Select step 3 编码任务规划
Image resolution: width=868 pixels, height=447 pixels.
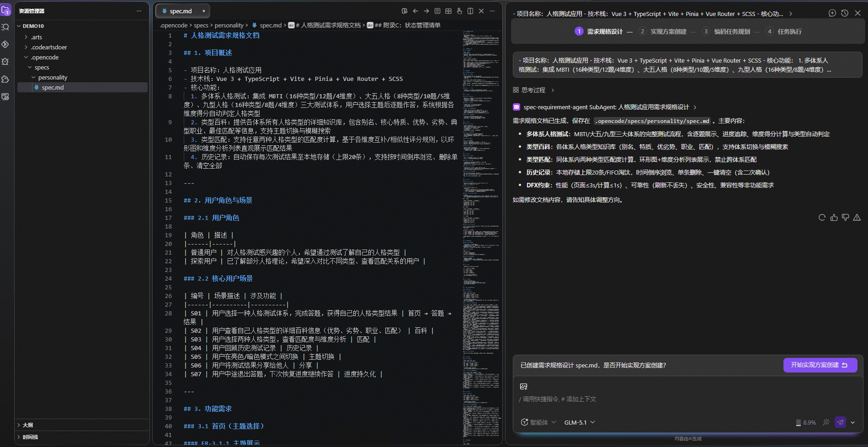tap(726, 32)
